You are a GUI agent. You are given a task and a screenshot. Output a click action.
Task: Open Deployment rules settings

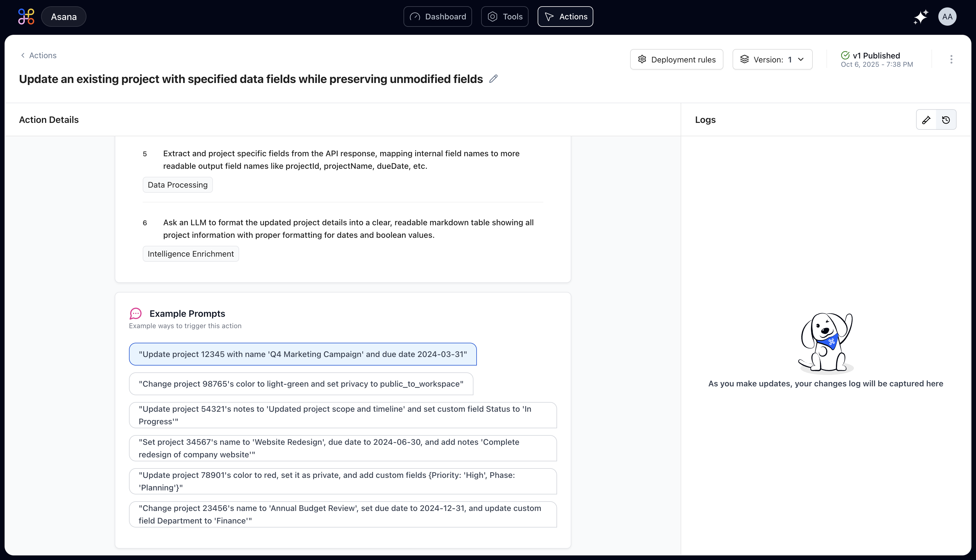[x=677, y=59]
